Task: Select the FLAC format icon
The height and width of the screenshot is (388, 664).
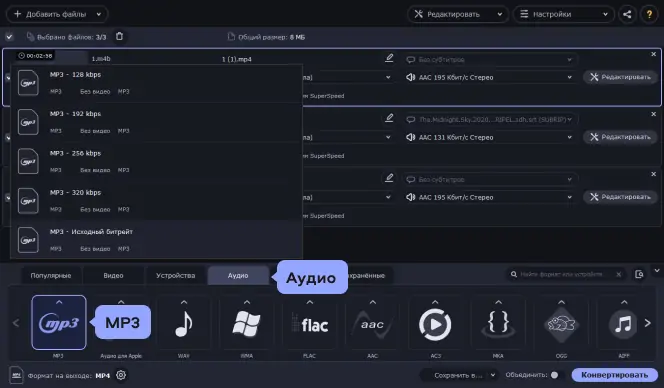Action: point(310,324)
